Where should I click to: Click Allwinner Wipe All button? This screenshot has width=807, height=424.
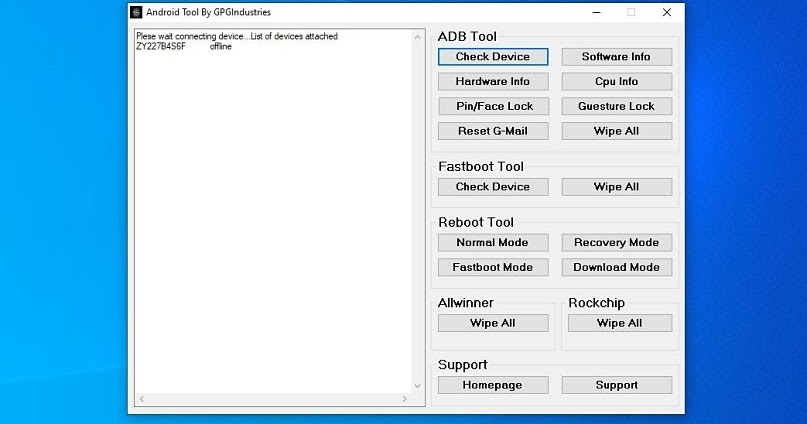coord(493,323)
